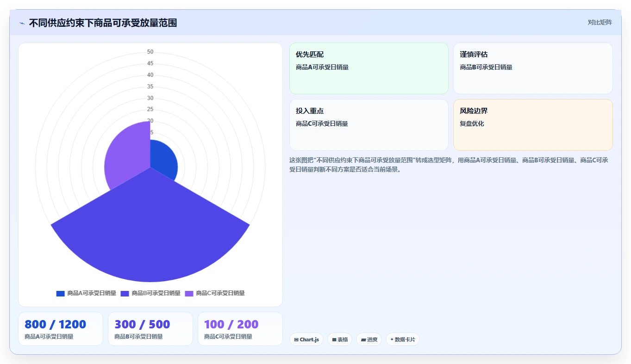
Task: Click the 商品B可承受日销量 label under 300 / 500
Action: (x=138, y=337)
